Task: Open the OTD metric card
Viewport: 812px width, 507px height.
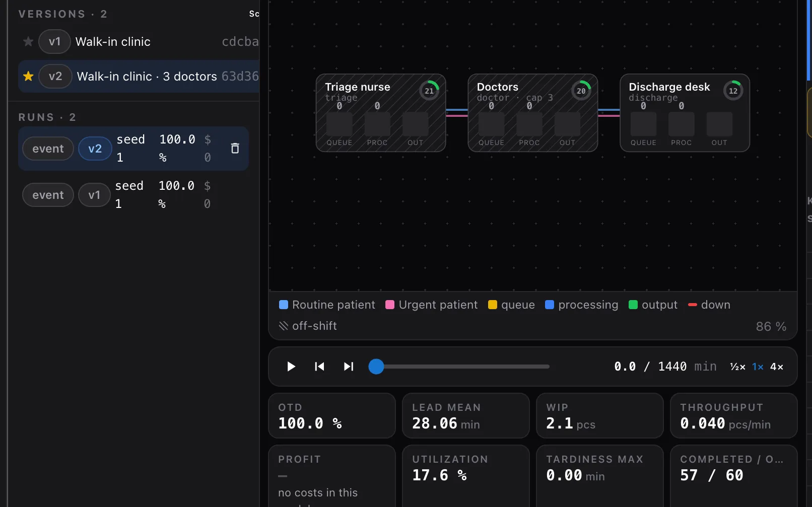Action: 332,416
